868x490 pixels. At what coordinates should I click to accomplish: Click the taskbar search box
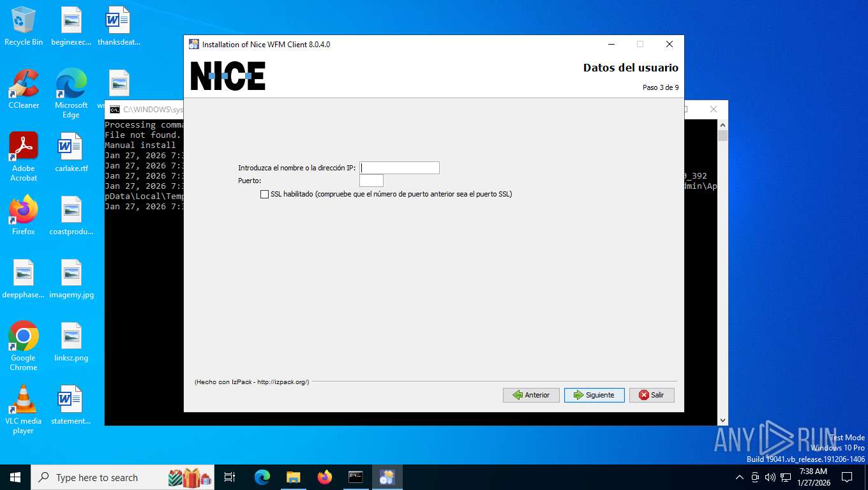[123, 477]
